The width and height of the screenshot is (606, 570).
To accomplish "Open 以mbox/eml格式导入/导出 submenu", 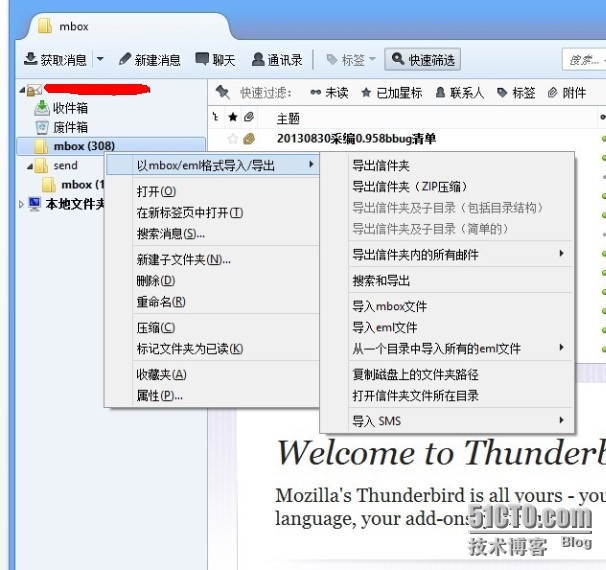I will pyautogui.click(x=213, y=165).
